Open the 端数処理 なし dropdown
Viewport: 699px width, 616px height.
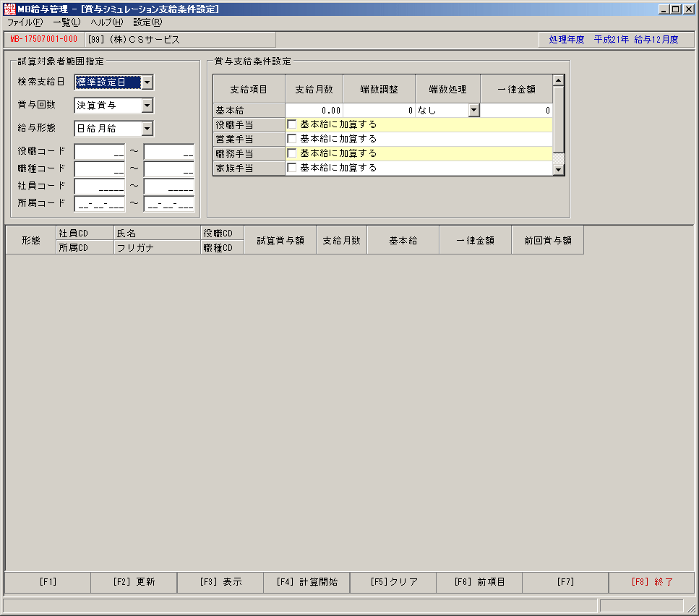474,110
